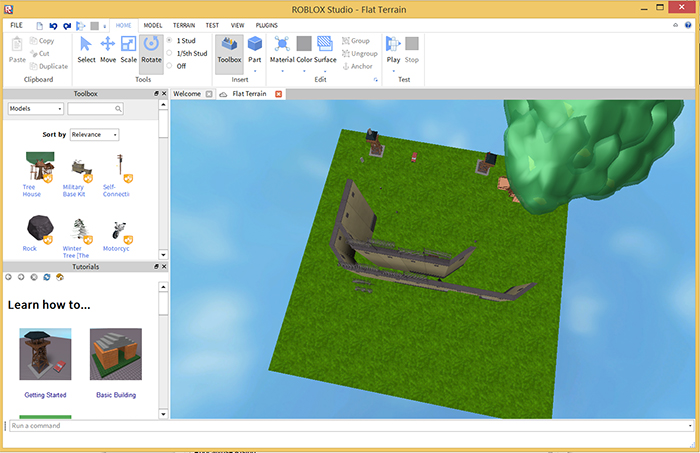Open the Surface tool
The image size is (700, 453).
click(x=325, y=50)
